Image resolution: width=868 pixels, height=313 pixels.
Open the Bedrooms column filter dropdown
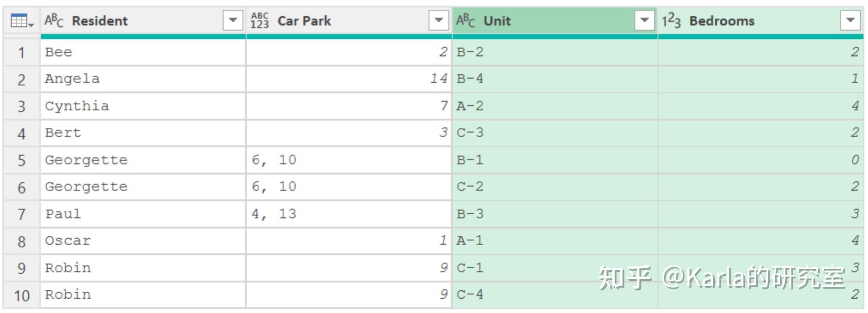point(850,20)
